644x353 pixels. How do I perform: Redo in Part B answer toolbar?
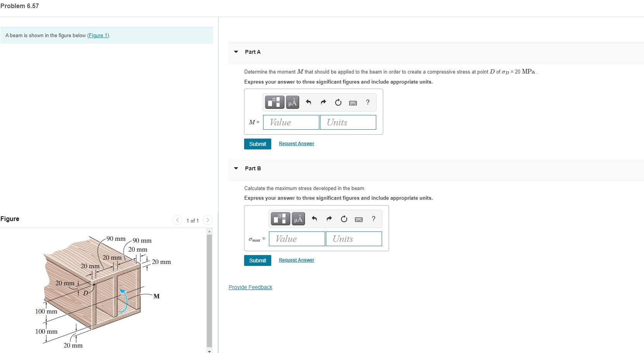pyautogui.click(x=329, y=219)
